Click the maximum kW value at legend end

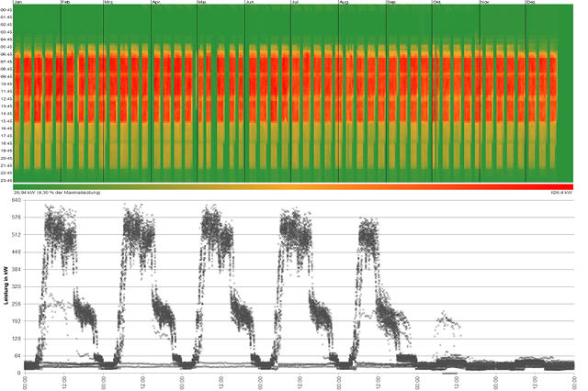[x=560, y=193]
